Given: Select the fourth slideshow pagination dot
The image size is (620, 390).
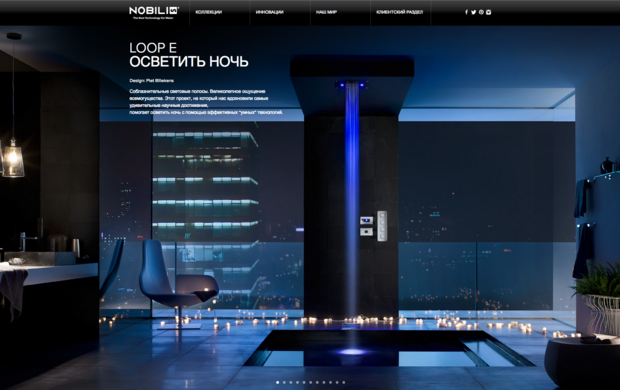Looking at the screenshot, I should (x=297, y=382).
